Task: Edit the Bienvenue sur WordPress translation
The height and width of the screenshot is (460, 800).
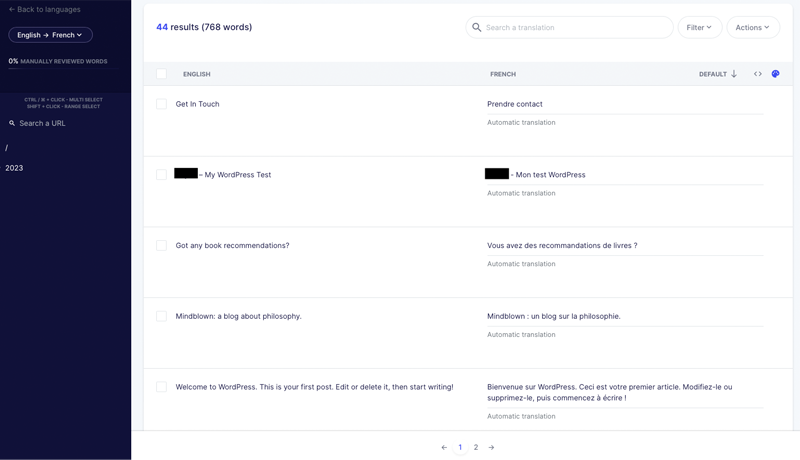Action: coord(609,392)
